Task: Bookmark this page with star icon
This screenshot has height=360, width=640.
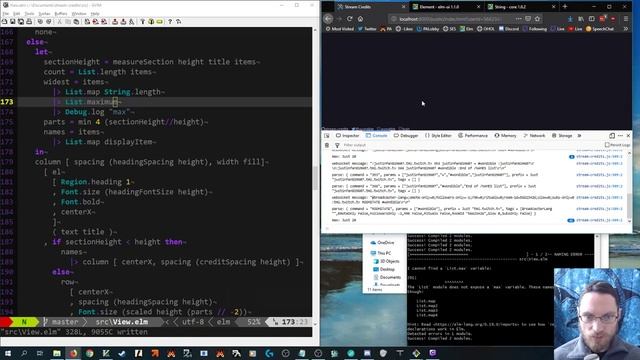Action: coord(537,19)
